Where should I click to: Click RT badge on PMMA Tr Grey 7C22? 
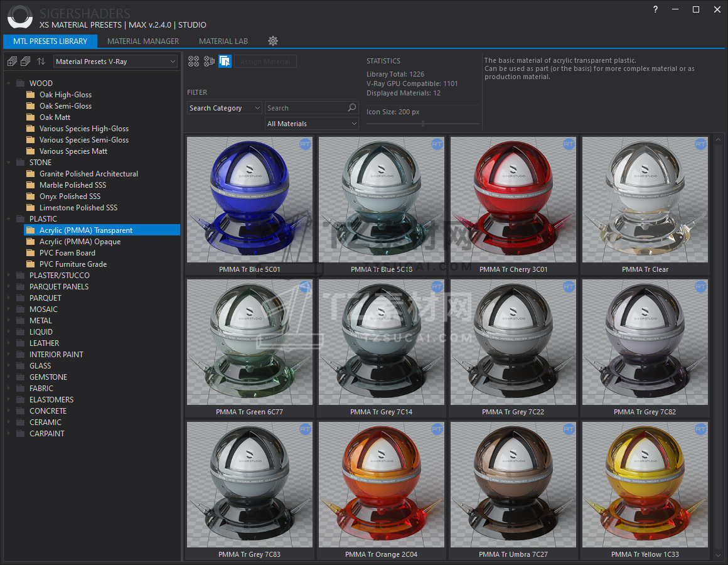(x=569, y=287)
